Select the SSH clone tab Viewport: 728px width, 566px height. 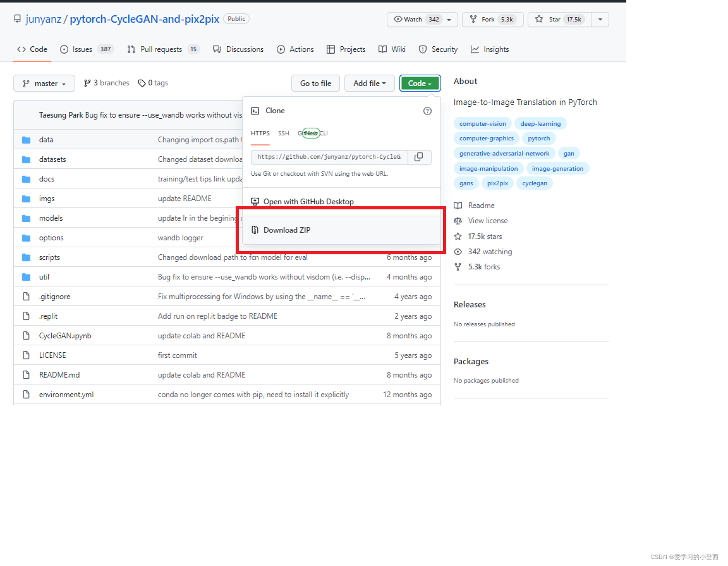284,133
